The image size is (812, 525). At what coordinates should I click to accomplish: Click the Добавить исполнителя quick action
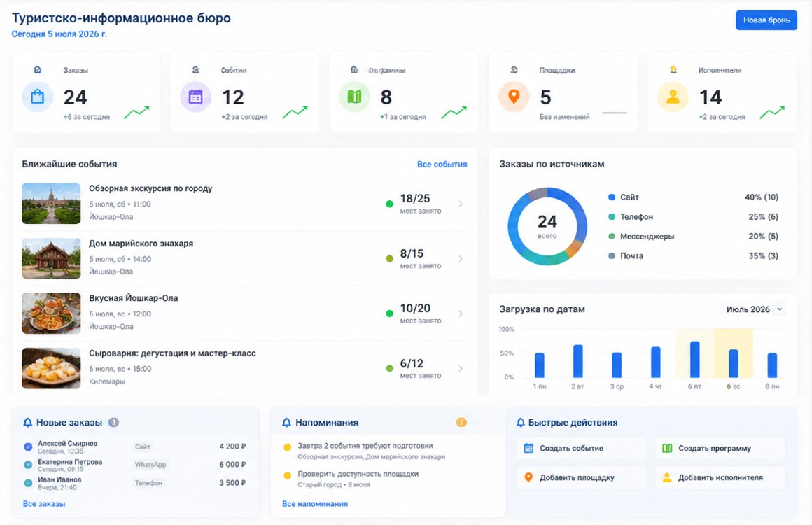pyautogui.click(x=720, y=477)
